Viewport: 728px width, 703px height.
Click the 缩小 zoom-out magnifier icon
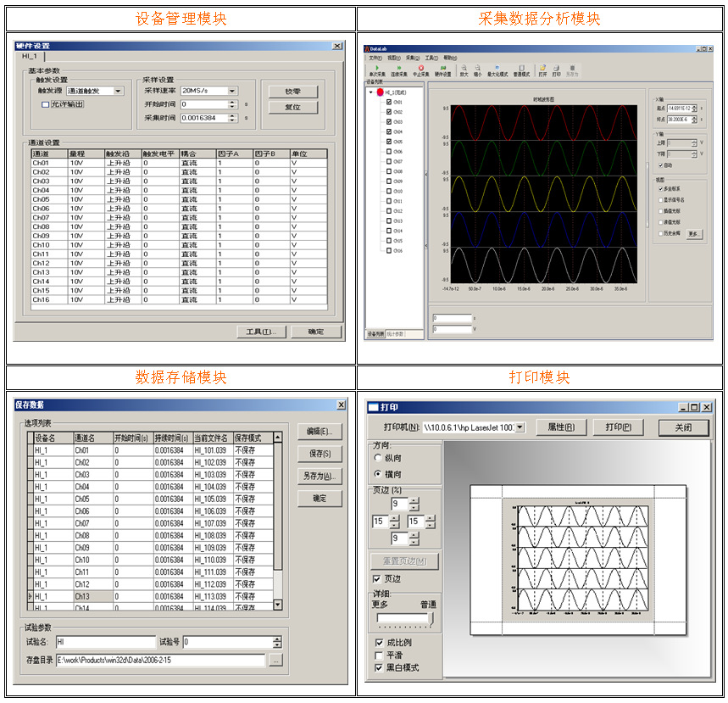click(477, 68)
